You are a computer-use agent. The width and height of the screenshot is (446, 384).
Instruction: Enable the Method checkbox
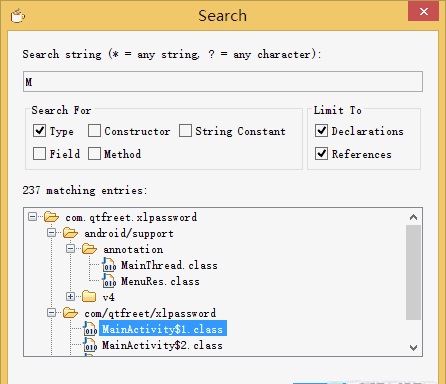94,154
